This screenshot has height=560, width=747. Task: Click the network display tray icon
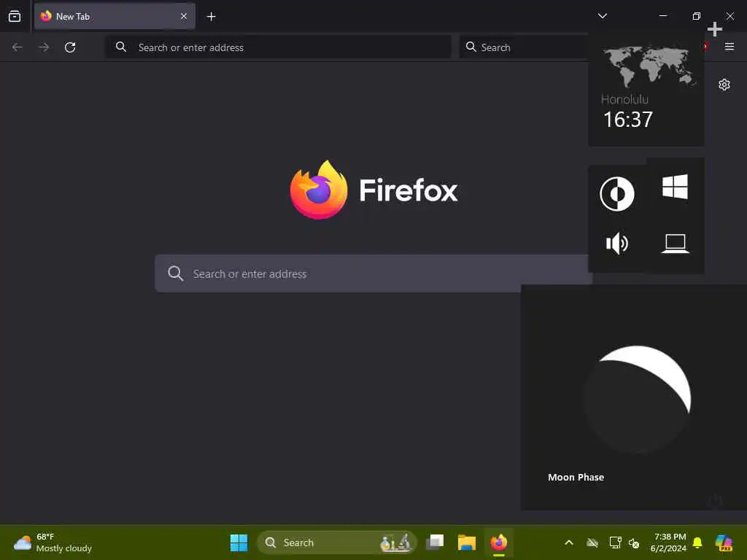(615, 542)
